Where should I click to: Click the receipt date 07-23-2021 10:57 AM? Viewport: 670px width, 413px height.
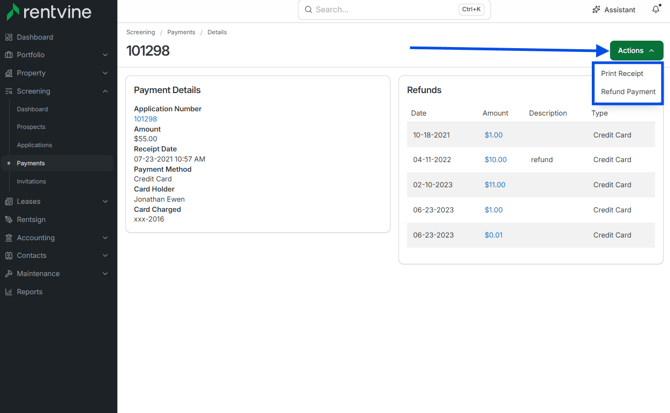pyautogui.click(x=169, y=159)
